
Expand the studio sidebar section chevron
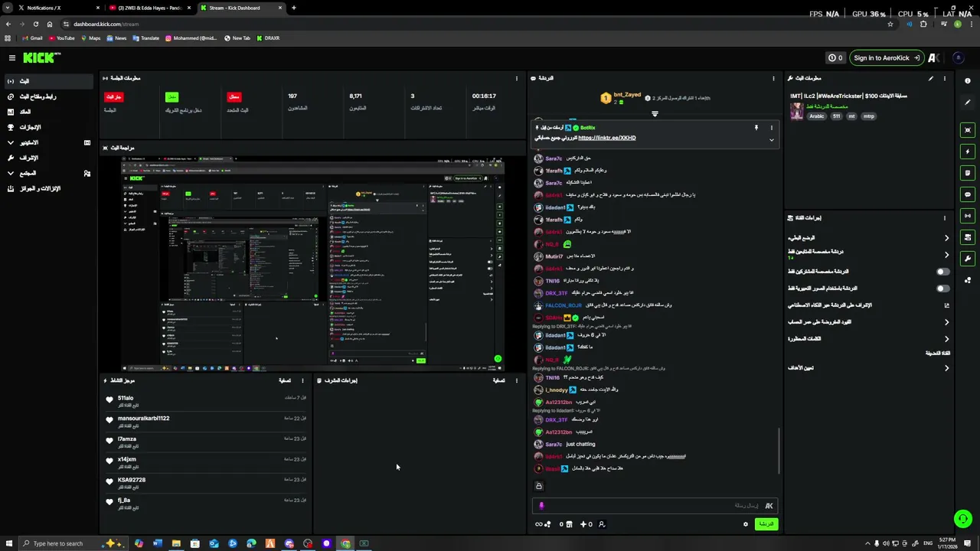coord(11,142)
